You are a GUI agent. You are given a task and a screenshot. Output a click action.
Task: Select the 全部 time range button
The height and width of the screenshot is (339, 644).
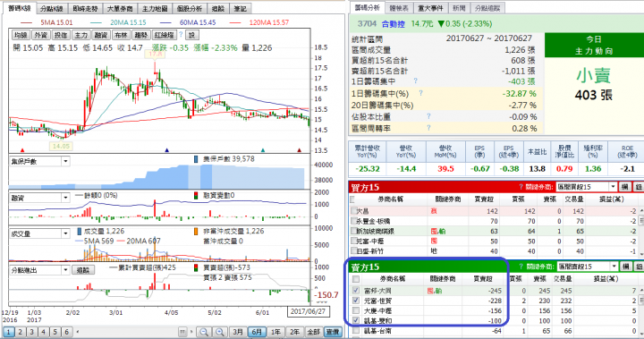tap(313, 332)
